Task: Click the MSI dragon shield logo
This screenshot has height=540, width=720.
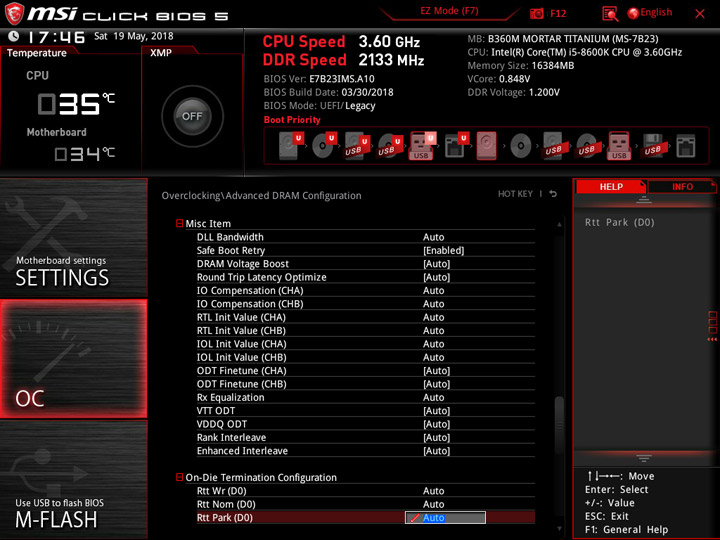Action: point(14,14)
